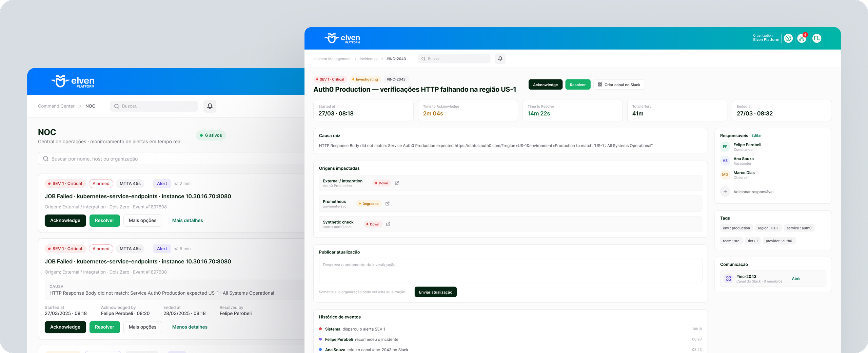The width and height of the screenshot is (868, 353).
Task: Open Mais opções on the first NOC alert
Action: click(x=143, y=220)
